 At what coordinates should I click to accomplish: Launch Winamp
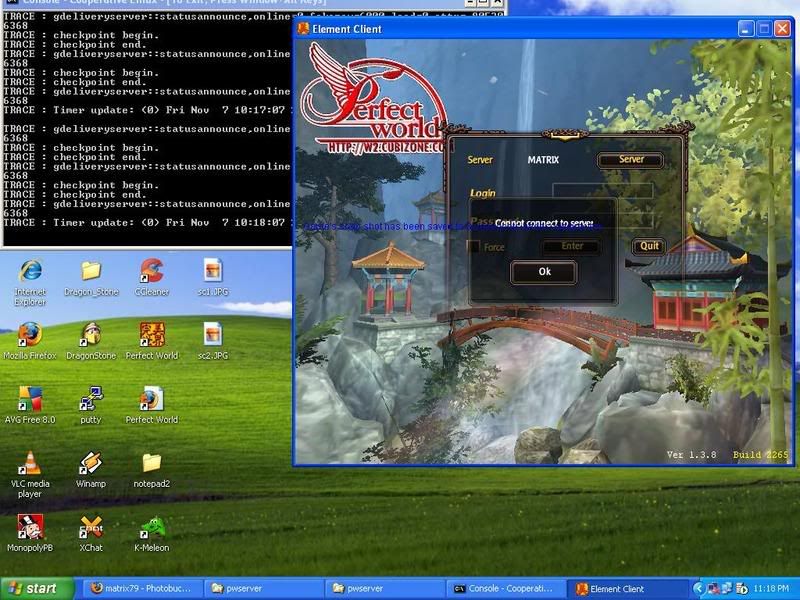click(91, 465)
